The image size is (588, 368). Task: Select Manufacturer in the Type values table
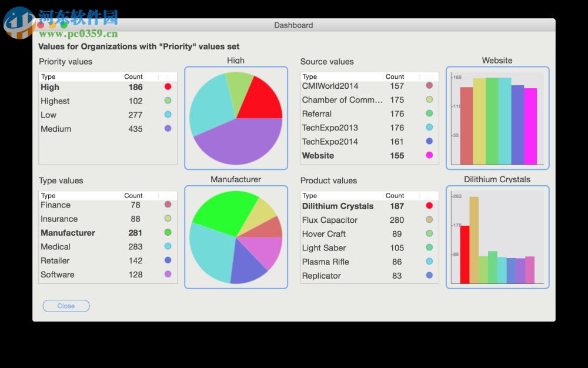point(88,233)
